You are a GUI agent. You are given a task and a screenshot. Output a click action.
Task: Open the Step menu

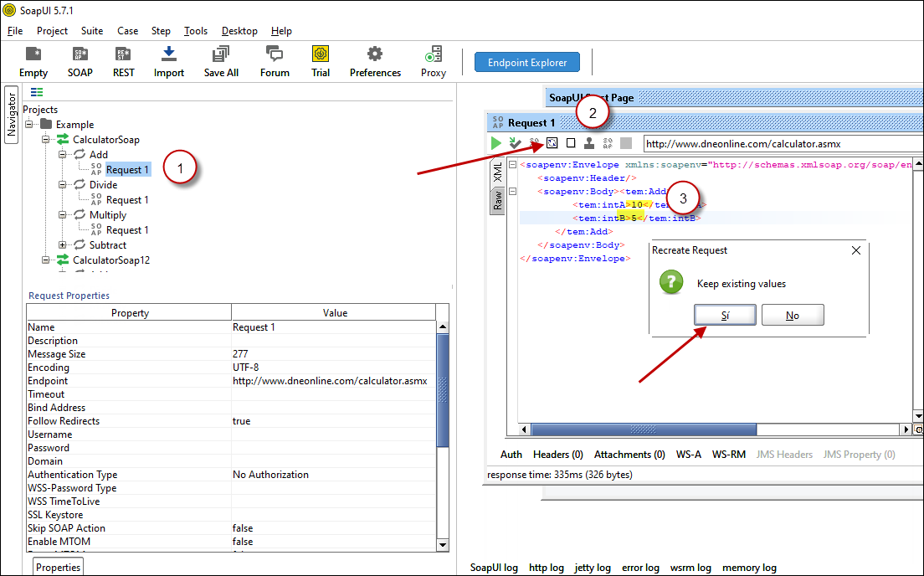(161, 31)
